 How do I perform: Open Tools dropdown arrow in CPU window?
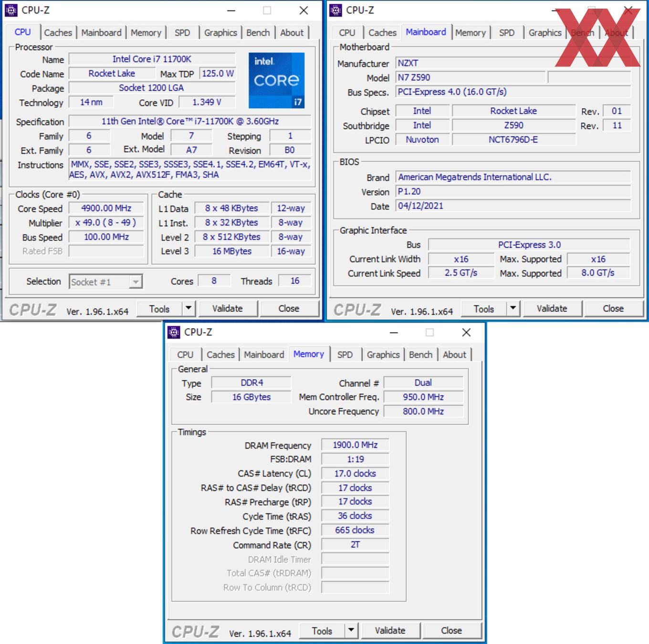pos(188,309)
